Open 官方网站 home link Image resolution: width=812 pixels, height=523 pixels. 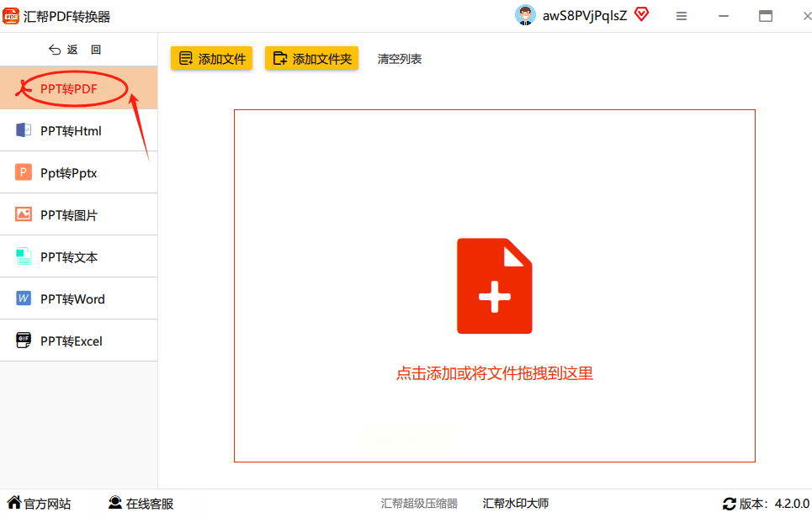tap(39, 504)
